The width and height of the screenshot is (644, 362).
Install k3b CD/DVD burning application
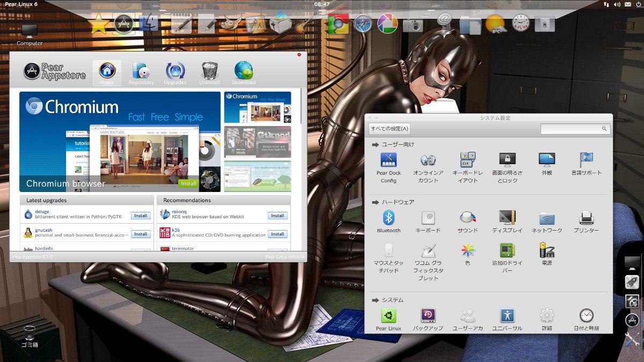click(x=277, y=234)
